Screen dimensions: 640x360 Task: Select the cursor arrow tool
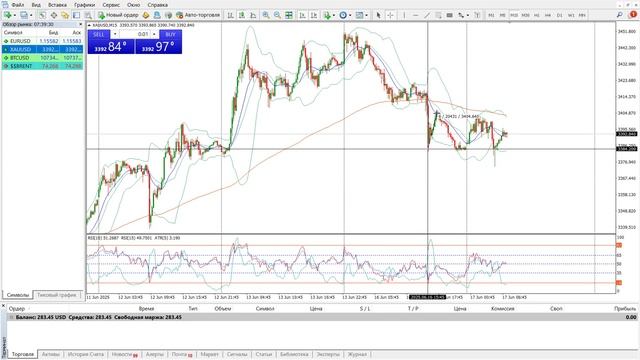click(378, 15)
